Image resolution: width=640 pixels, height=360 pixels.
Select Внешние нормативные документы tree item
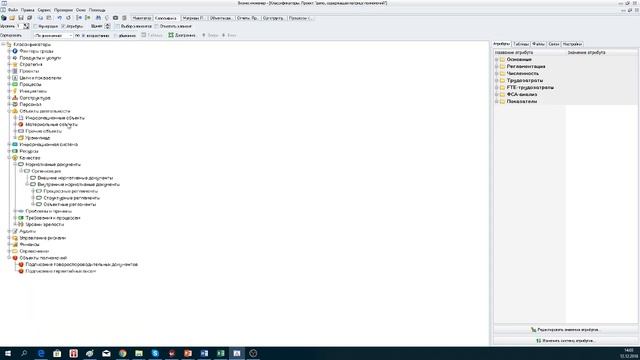(75, 178)
